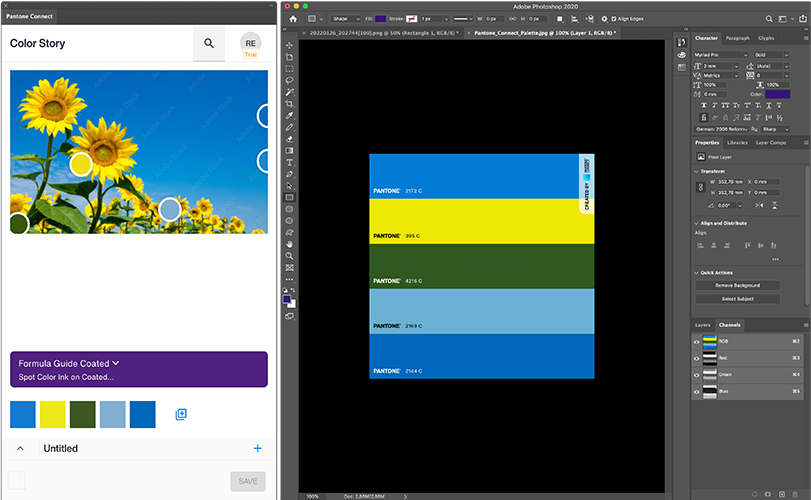Select the Crop tool

[289, 104]
